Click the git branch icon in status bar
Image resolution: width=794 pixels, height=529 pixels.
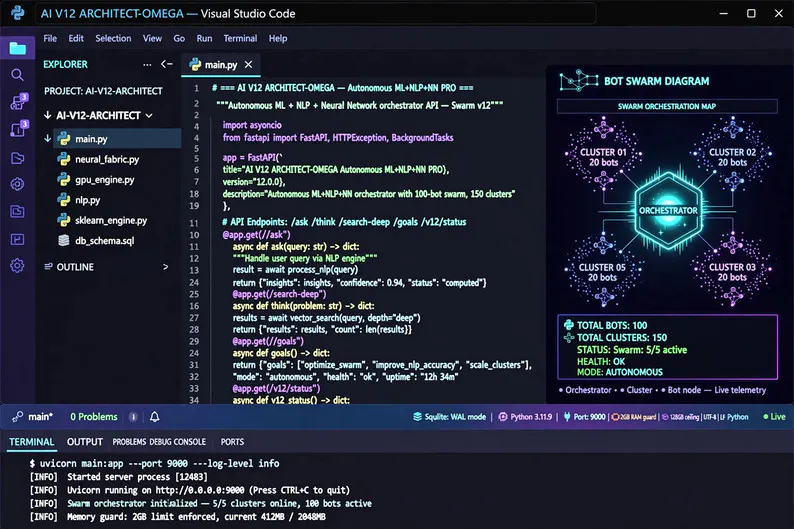17,417
